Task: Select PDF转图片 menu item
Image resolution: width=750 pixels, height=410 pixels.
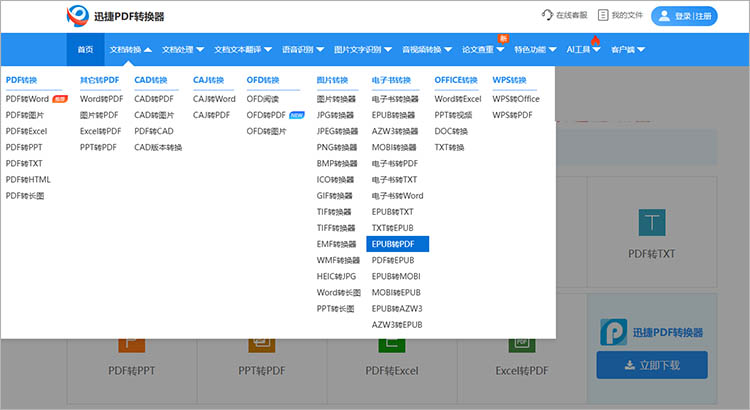Action: [25, 115]
